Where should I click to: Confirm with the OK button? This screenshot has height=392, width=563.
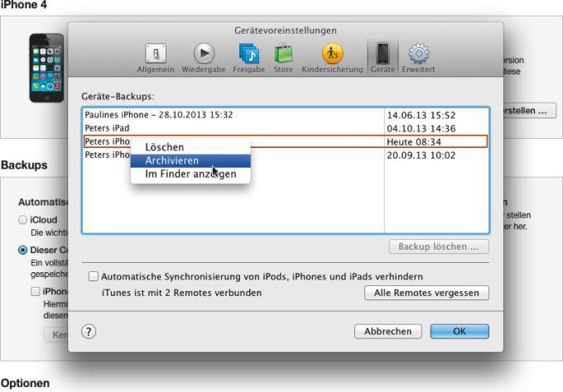click(x=460, y=332)
